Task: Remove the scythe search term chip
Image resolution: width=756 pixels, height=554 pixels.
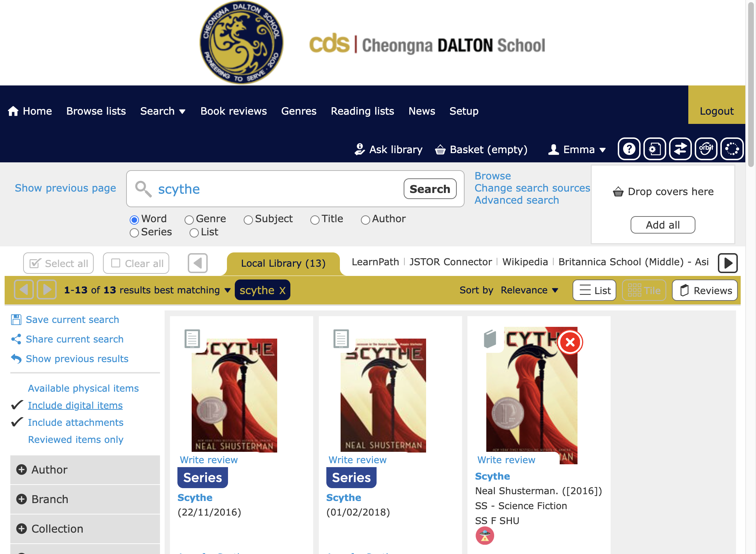Action: click(x=283, y=291)
